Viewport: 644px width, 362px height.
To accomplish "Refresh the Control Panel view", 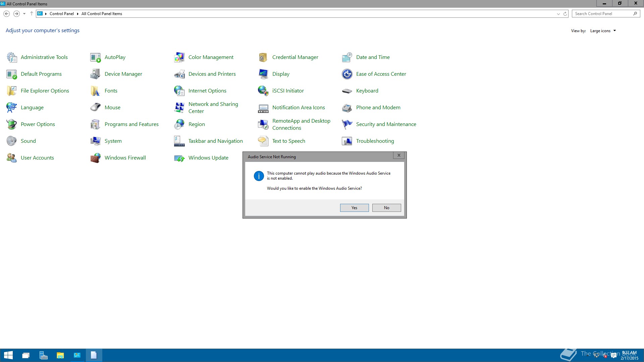I will 565,14.
